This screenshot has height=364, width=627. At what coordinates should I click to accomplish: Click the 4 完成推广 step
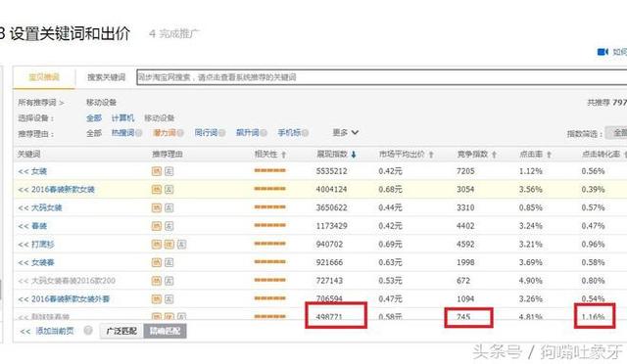[174, 34]
